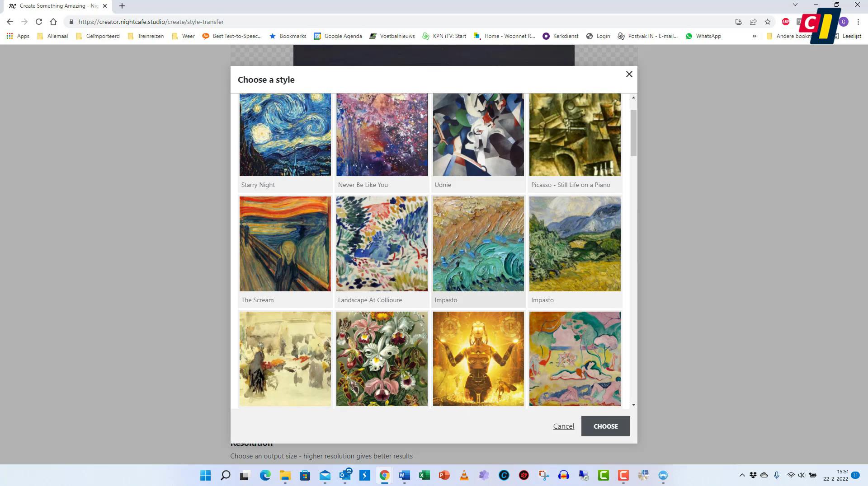
Task: Pick The Scream style thumbnail
Action: [x=285, y=244]
